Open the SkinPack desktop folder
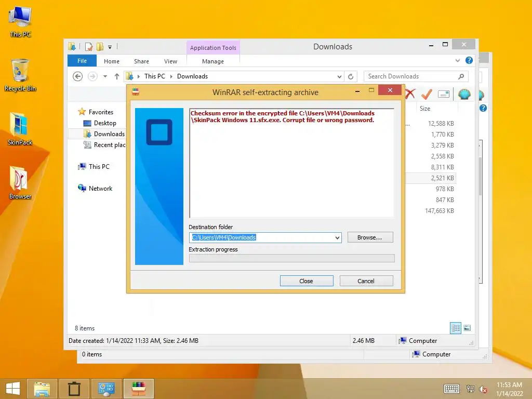The image size is (532, 399). (x=20, y=129)
